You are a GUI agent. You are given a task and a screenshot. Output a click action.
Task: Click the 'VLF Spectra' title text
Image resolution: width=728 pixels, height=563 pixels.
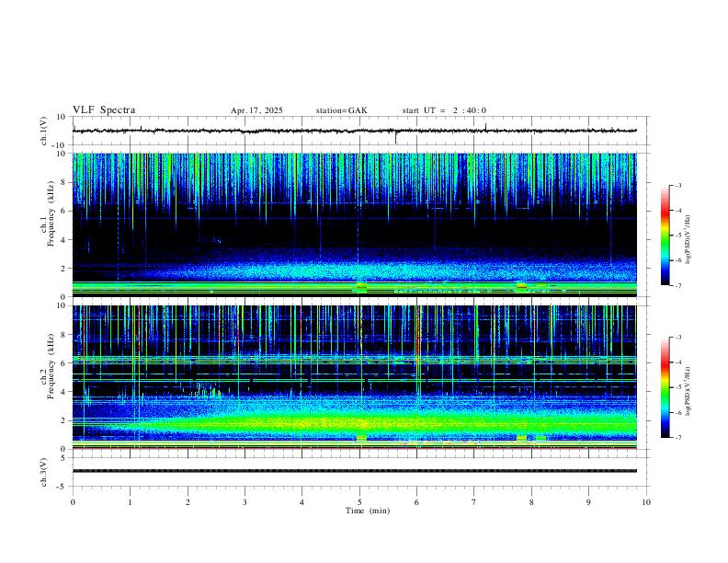pos(104,110)
